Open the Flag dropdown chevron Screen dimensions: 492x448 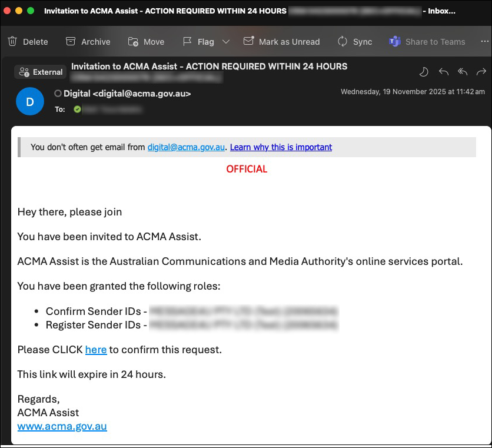225,41
